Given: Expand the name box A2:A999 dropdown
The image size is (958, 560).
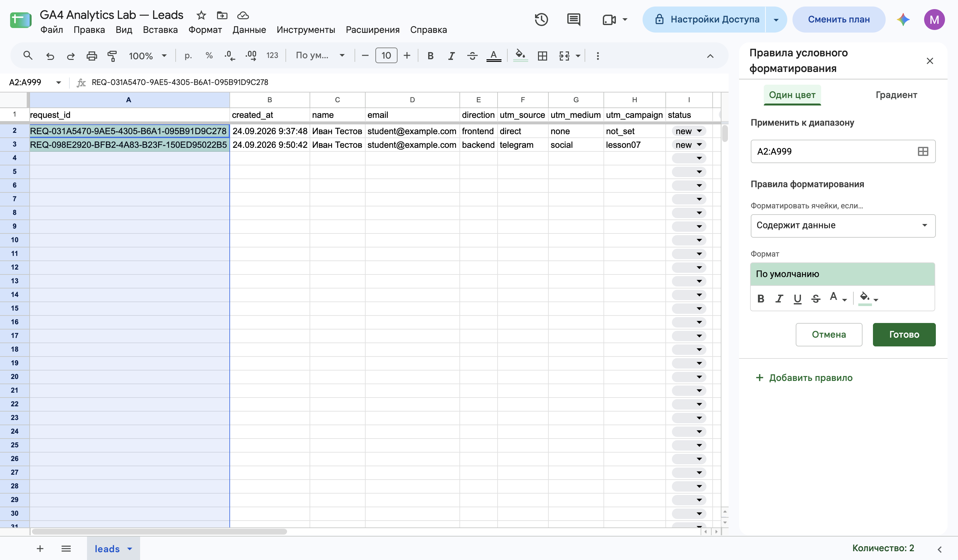Looking at the screenshot, I should coord(59,82).
